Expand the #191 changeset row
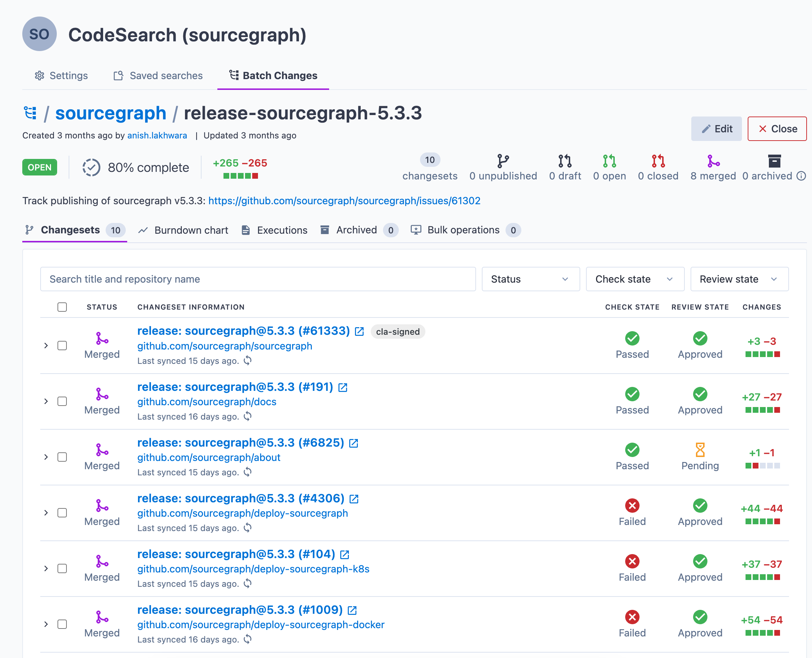812x658 pixels. (x=46, y=401)
